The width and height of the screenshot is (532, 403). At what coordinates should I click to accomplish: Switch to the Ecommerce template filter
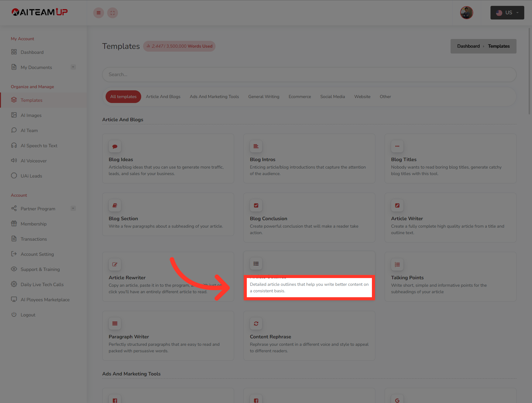tap(299, 96)
